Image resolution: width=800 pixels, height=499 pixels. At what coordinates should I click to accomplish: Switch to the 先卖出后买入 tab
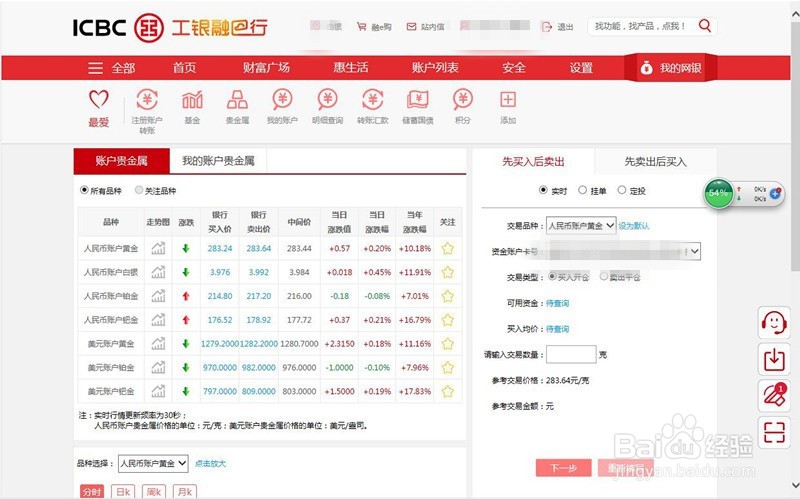(656, 162)
